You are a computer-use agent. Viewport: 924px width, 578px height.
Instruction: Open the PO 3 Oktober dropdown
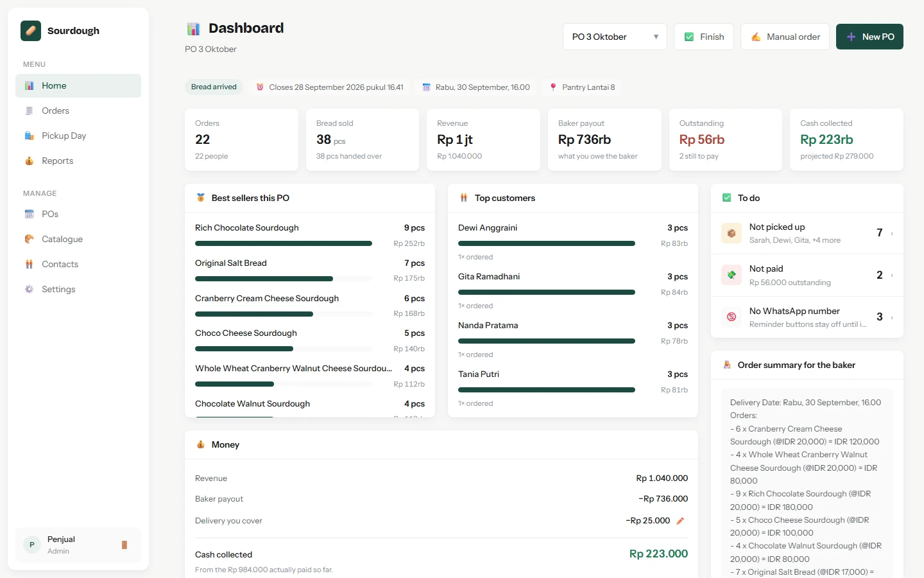coord(615,37)
